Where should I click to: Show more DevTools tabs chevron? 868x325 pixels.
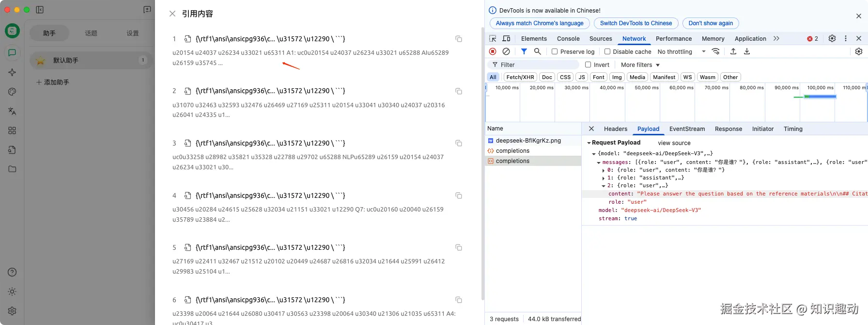tap(776, 38)
